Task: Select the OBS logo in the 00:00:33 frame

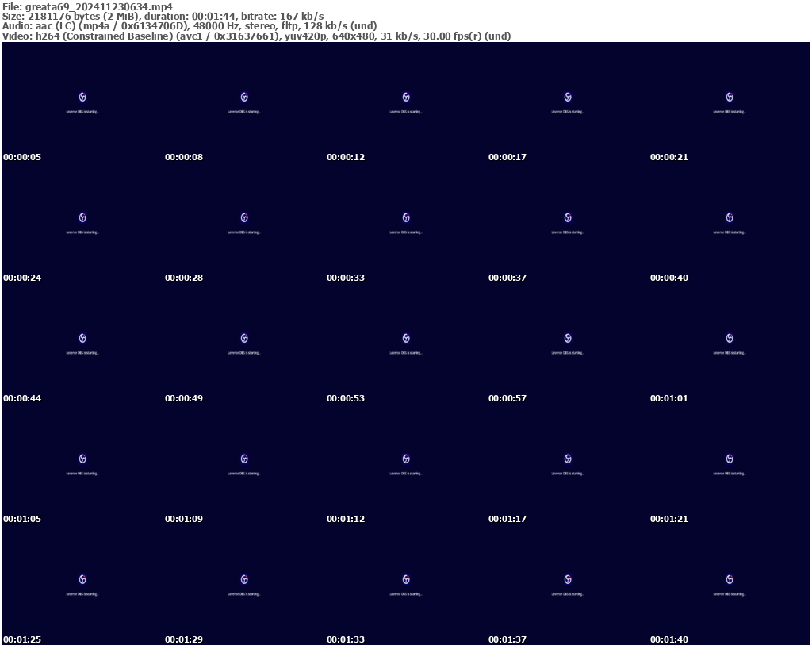Action: click(406, 217)
